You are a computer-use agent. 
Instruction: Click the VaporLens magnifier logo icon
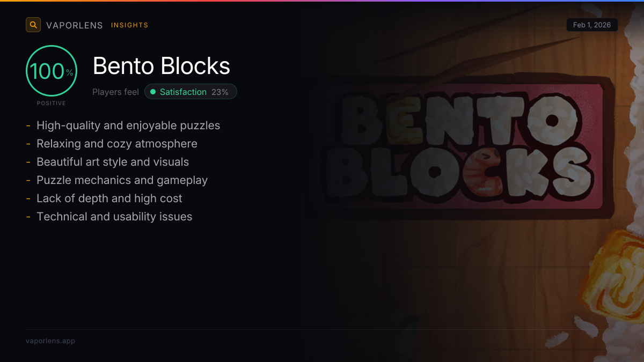pyautogui.click(x=33, y=25)
